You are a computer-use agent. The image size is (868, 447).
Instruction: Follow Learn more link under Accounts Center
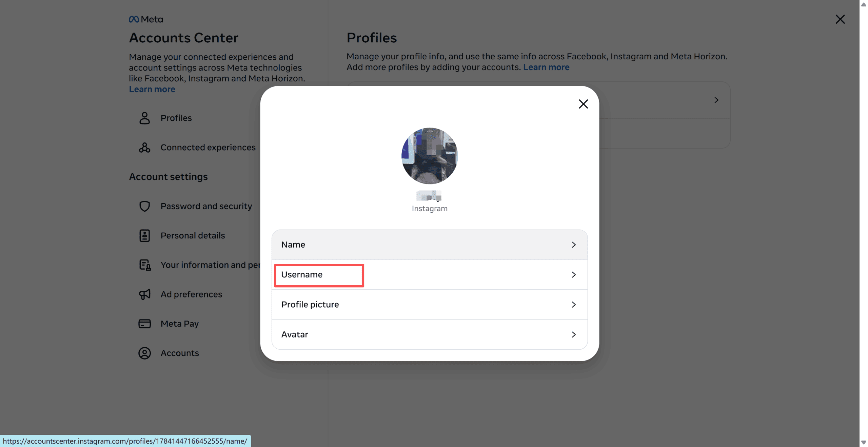pyautogui.click(x=152, y=89)
